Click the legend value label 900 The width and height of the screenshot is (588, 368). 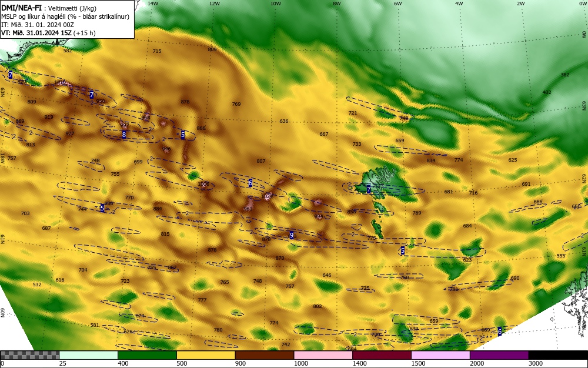(x=240, y=363)
